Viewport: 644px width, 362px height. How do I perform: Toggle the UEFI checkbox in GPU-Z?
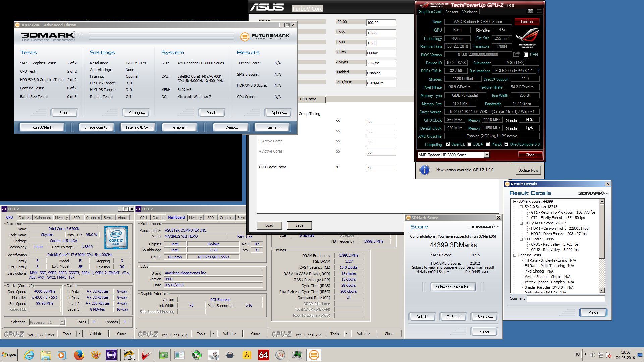[x=526, y=54]
